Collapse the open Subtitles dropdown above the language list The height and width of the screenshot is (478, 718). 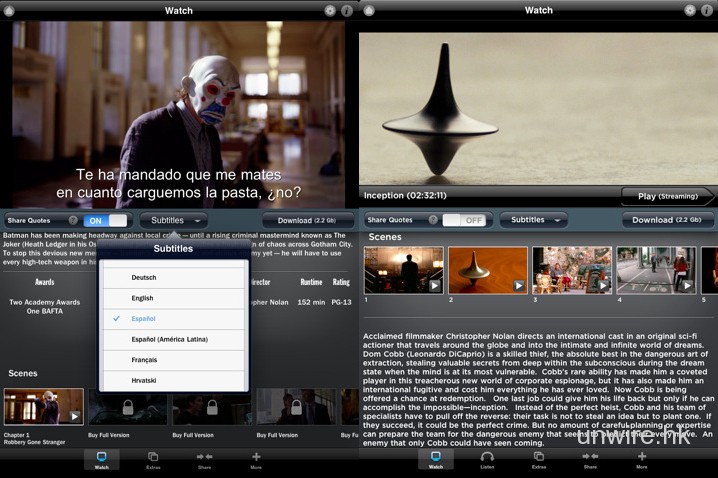coord(173,220)
